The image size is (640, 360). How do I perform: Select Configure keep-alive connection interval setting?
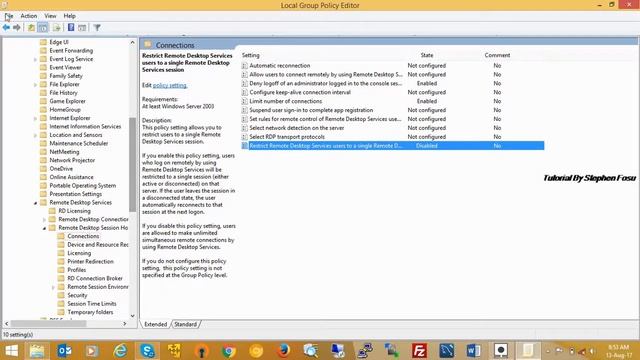pyautogui.click(x=300, y=92)
